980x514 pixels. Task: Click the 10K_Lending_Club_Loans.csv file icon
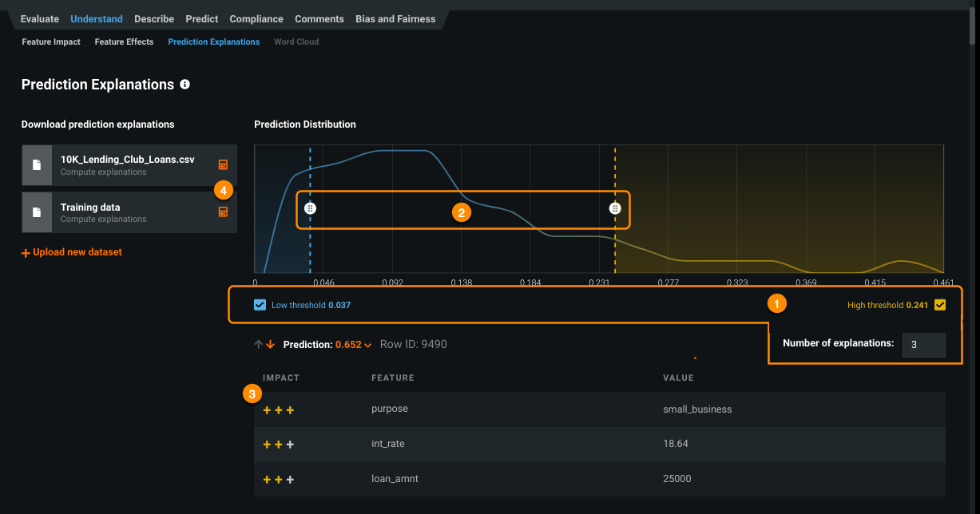coord(37,165)
